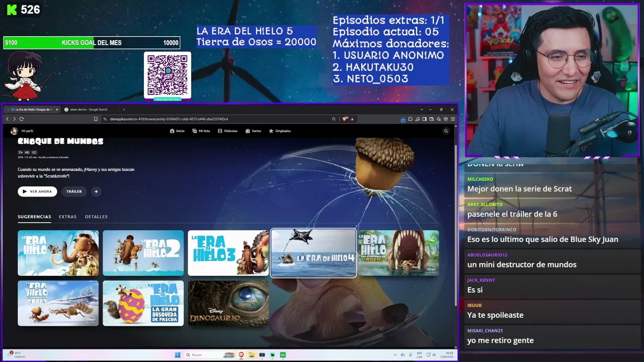Go to Disney+ Inicio
Screen dimensions: 644x362
[x=177, y=131]
